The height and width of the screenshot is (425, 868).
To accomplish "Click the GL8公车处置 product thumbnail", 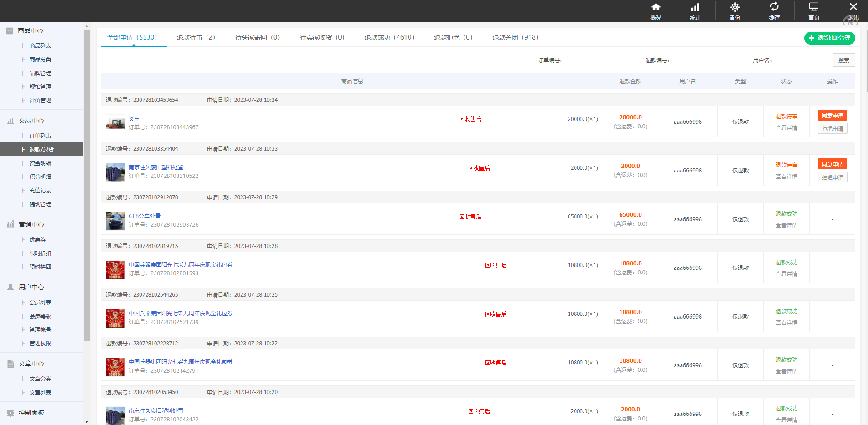I will click(115, 221).
